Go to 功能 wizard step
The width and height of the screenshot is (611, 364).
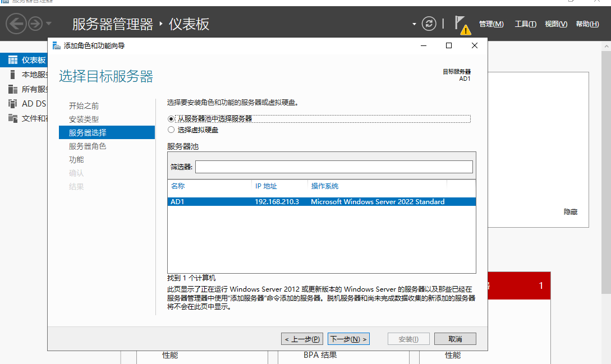[x=76, y=159]
